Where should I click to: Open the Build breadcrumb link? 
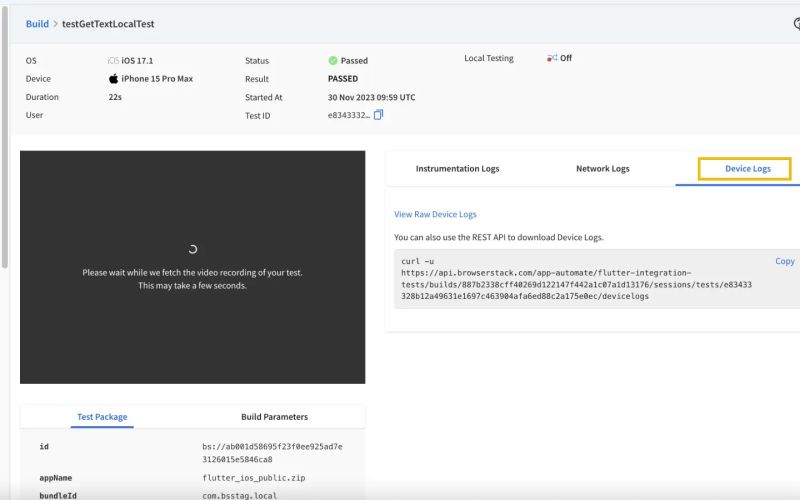click(x=37, y=24)
